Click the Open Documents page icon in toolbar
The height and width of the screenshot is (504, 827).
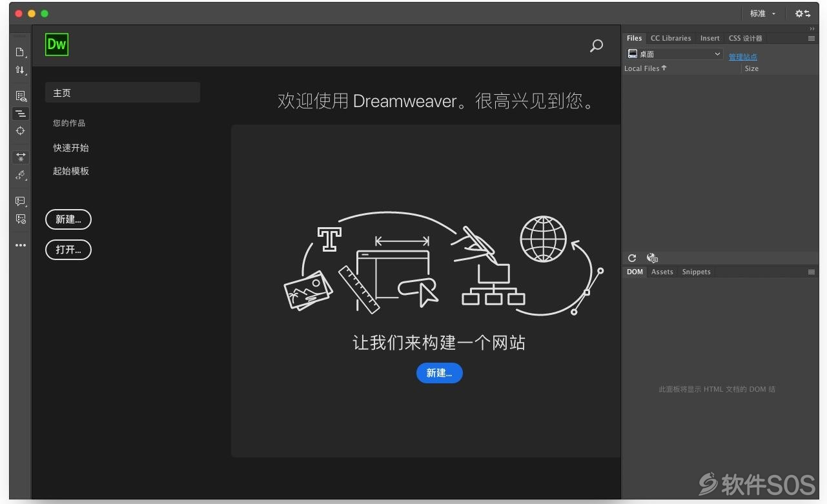pyautogui.click(x=21, y=52)
